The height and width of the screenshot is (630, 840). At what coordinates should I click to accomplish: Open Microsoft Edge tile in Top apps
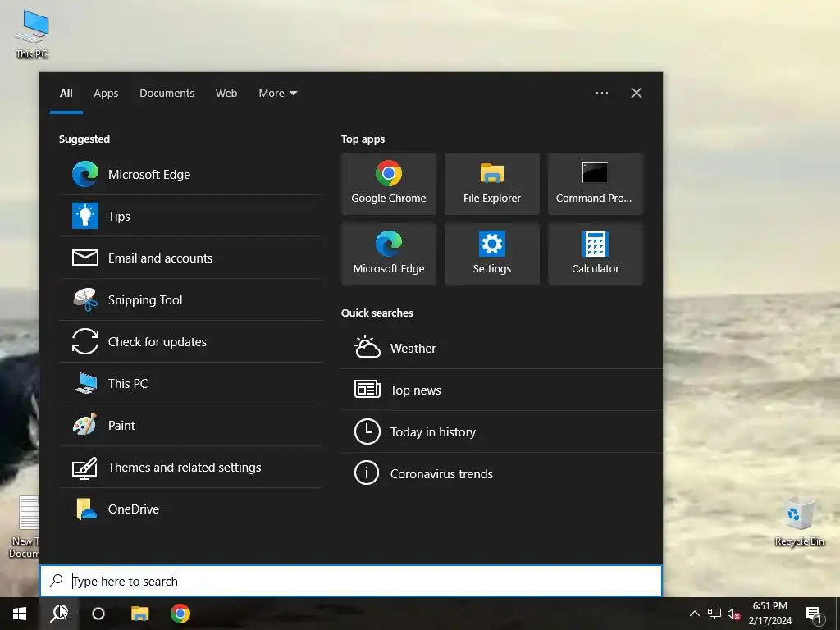(x=388, y=254)
